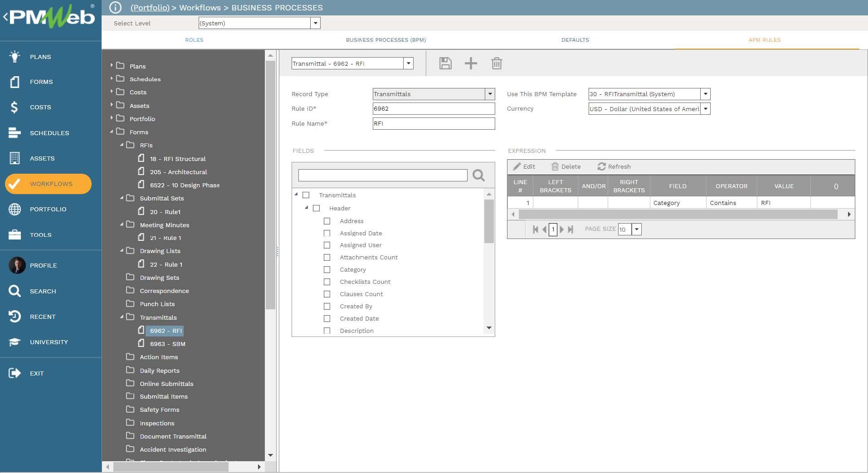Screen dimensions: 868x473
Task: Open the Profile avatar picture
Action: pos(17,265)
